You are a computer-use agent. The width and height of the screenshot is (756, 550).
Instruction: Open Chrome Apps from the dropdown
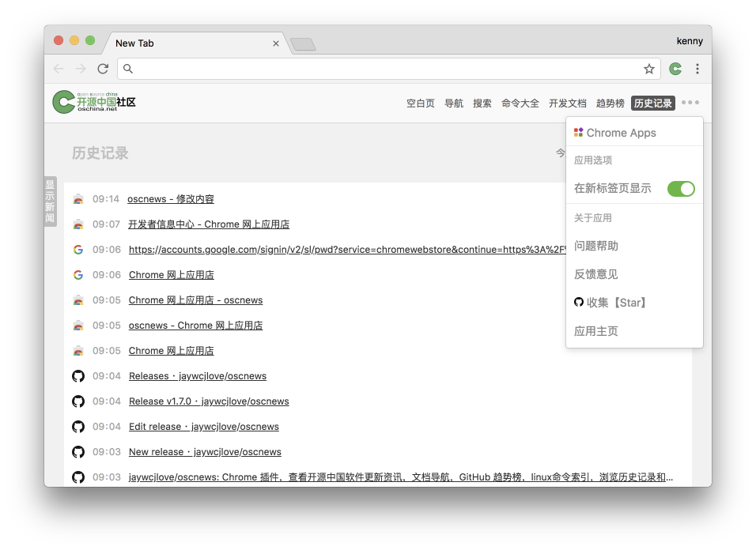634,133
